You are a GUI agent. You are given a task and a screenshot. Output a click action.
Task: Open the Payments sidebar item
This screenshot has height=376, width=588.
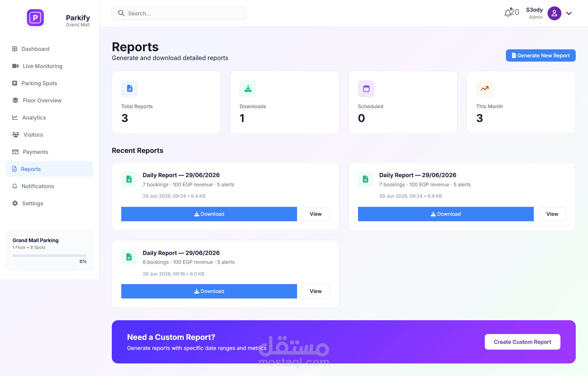(50, 152)
